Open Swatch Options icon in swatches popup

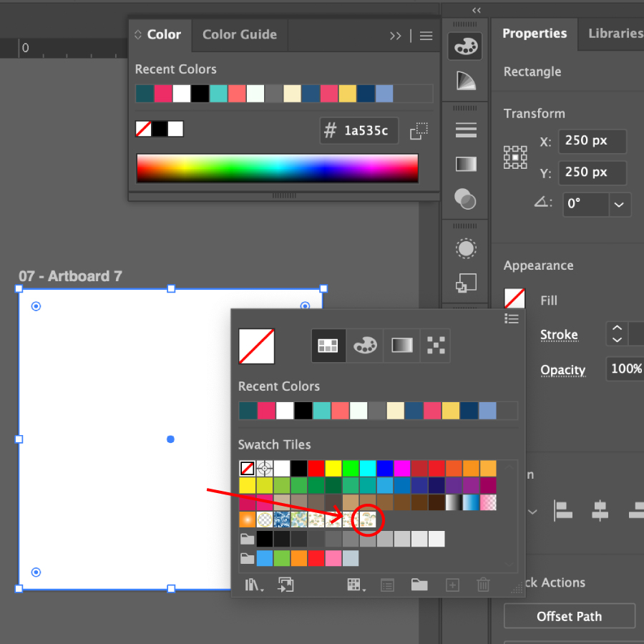(387, 585)
